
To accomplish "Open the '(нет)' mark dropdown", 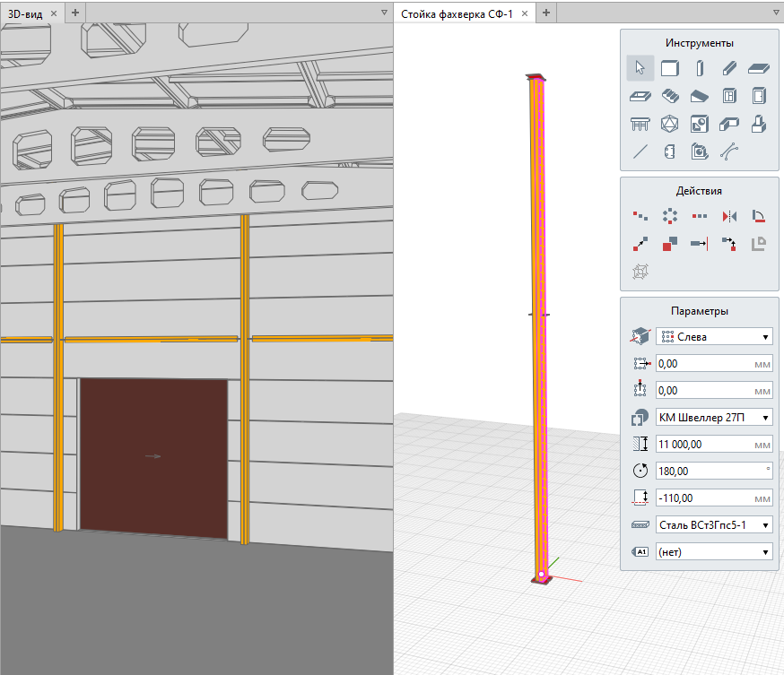I will click(714, 552).
